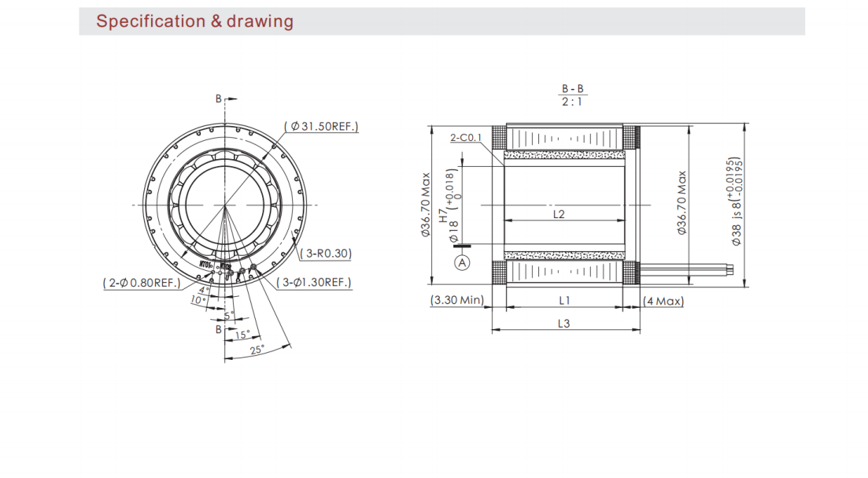Click the 25° angle dimension
Viewport: 868px width, 478px height.
257,348
